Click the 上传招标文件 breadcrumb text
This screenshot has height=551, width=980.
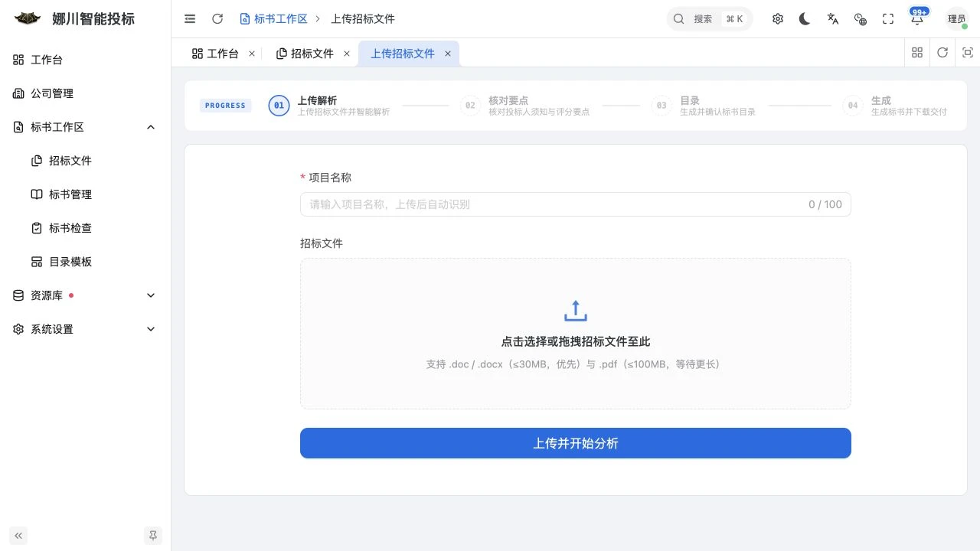click(x=363, y=19)
